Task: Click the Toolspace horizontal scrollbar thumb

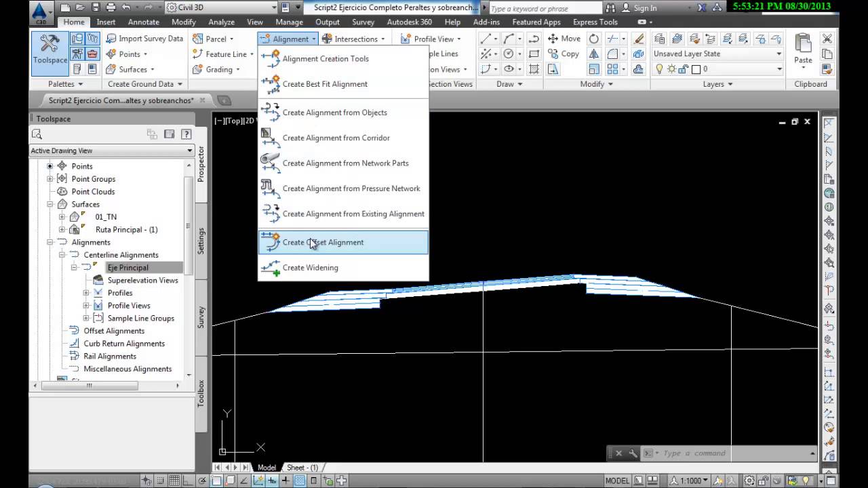Action: [x=90, y=386]
